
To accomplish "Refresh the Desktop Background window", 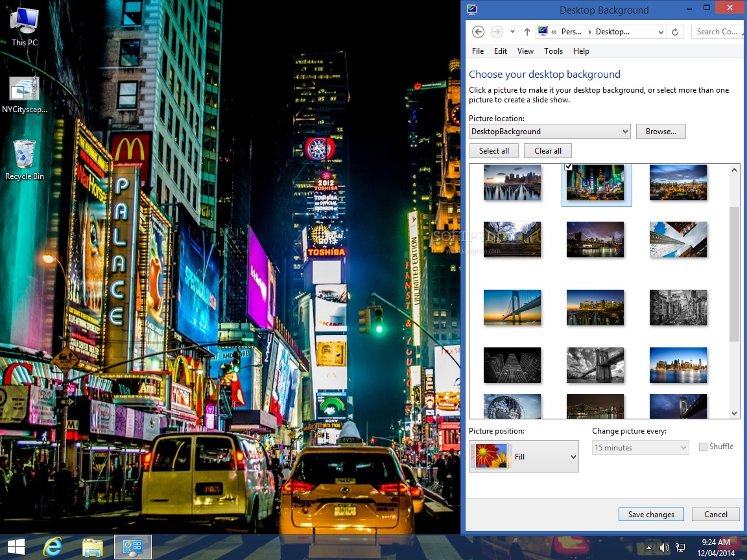I will 675,32.
